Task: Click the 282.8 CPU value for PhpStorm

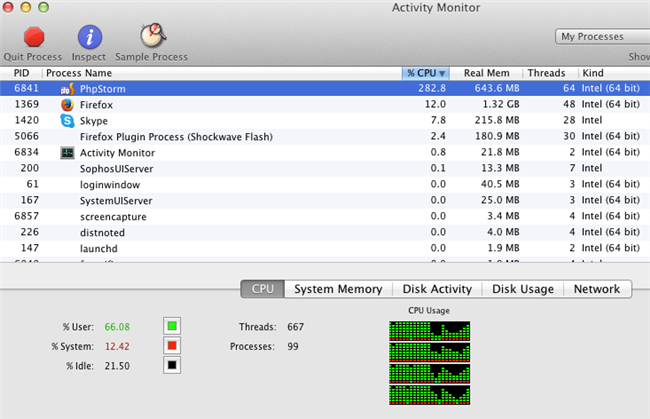Action: [x=432, y=88]
